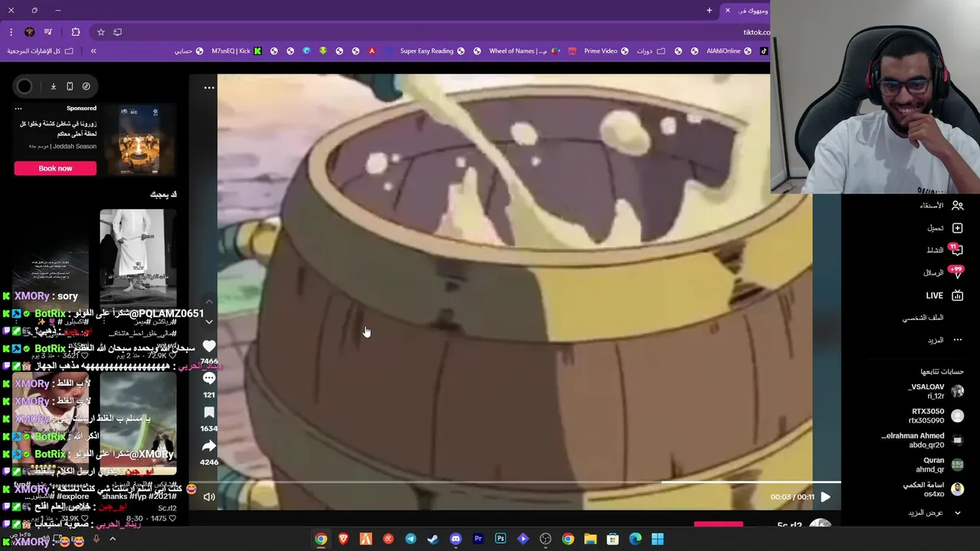Open a new browser tab
Screen dimensions: 980x551
[709, 11]
